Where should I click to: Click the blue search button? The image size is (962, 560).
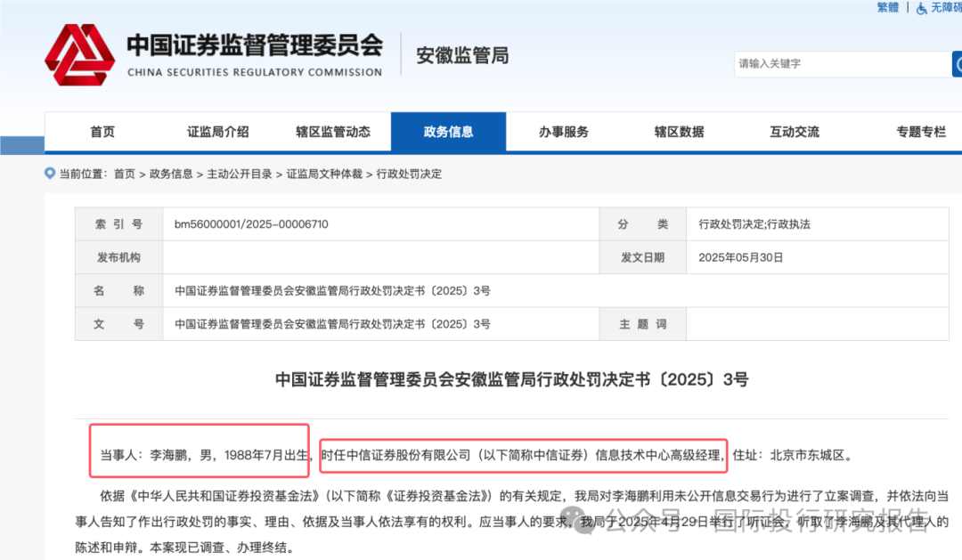pos(957,64)
